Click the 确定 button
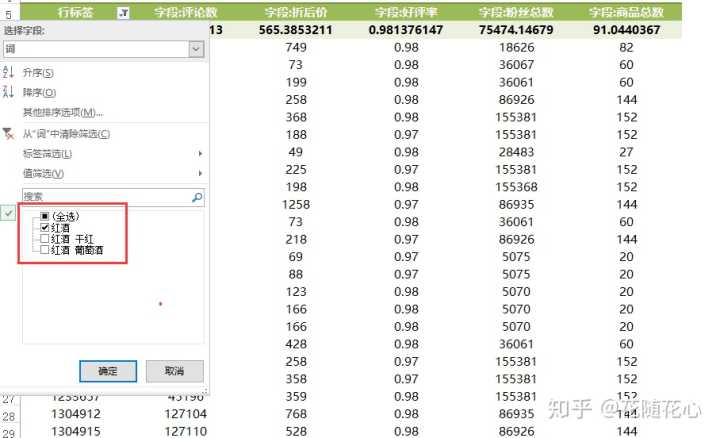Screen dimensions: 720x438 click(x=108, y=371)
